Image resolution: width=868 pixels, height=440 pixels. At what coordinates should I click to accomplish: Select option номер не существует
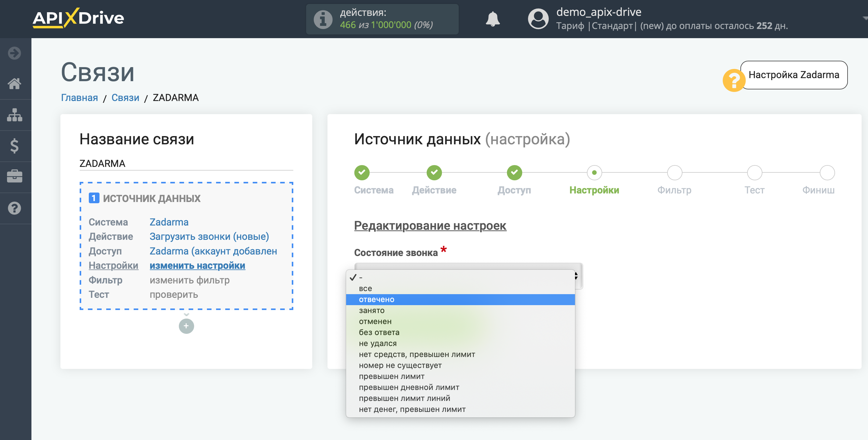coord(460,366)
